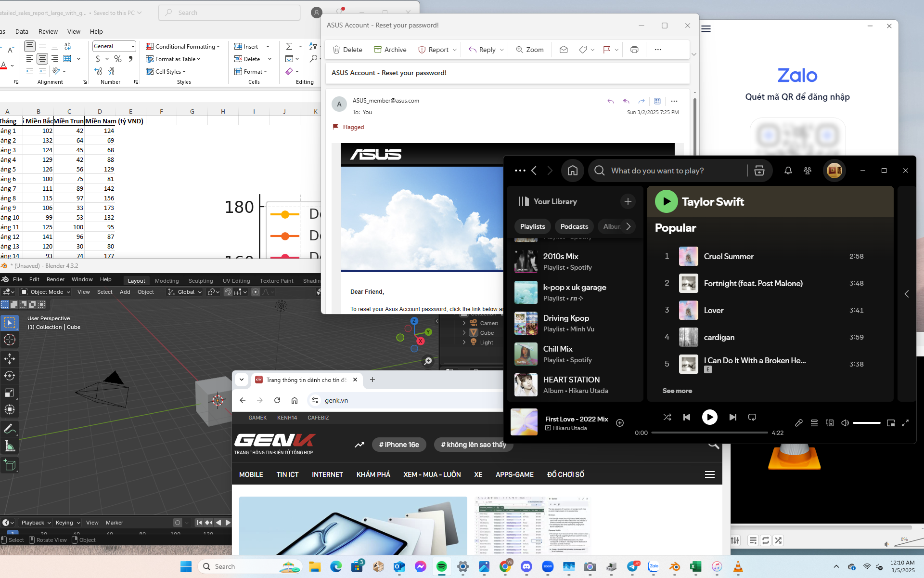Screen dimensions: 924x578
Task: Toggle Spotify shuffle
Action: coord(667,417)
